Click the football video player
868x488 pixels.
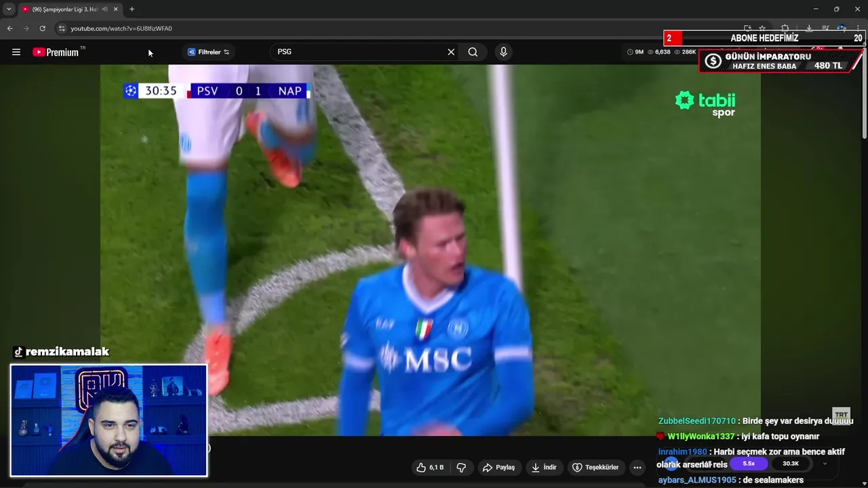point(430,249)
